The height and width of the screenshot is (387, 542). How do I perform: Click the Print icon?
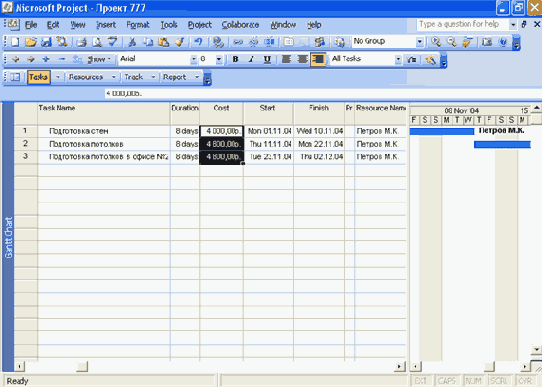[81, 42]
